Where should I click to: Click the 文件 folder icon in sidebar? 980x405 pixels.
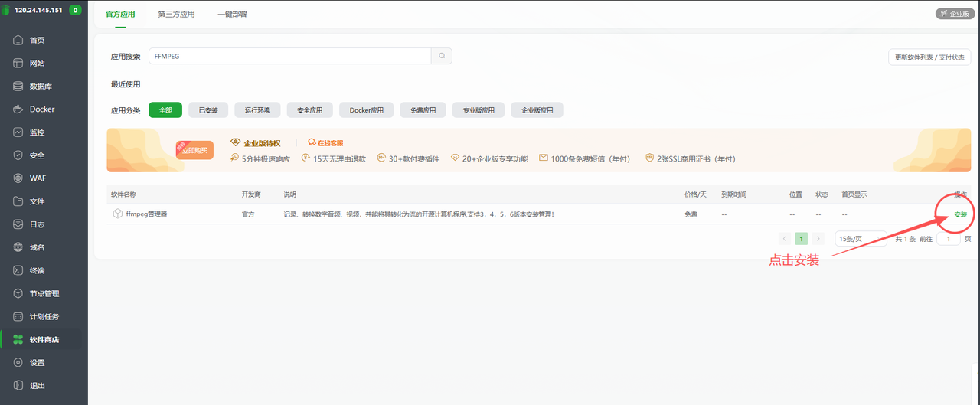[18, 201]
